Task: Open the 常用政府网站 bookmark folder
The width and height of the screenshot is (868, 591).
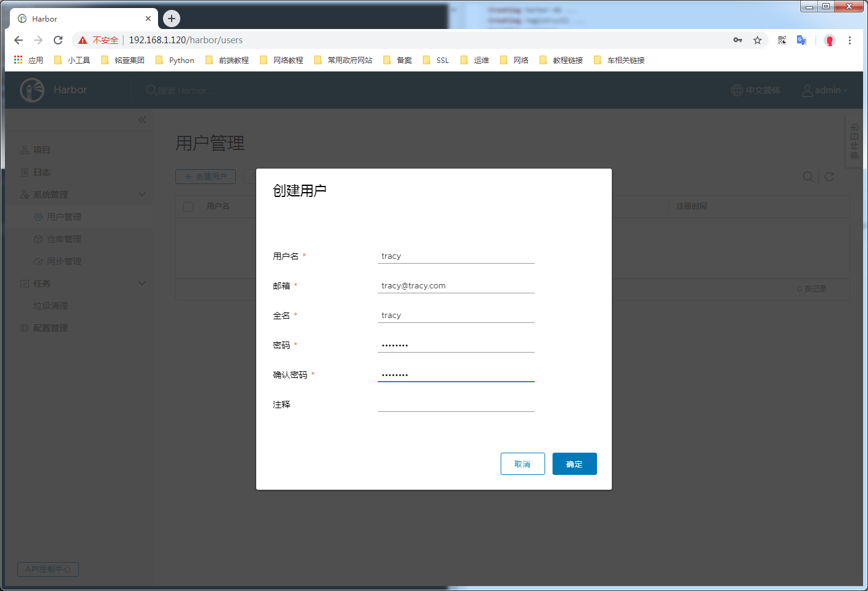Action: (x=343, y=60)
